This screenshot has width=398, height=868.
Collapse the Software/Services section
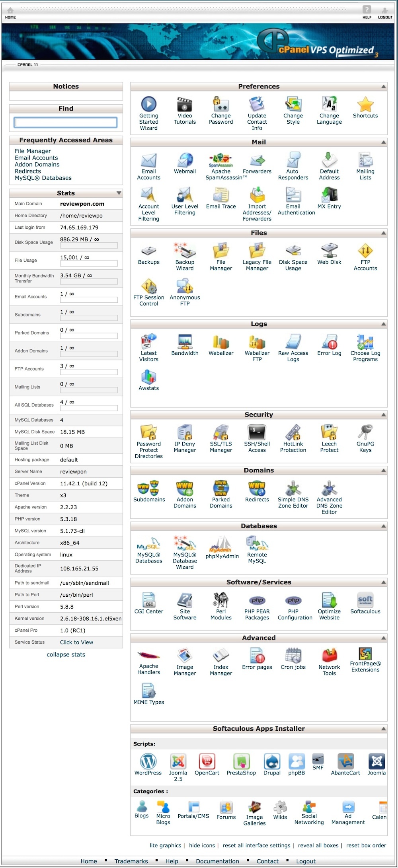click(384, 582)
